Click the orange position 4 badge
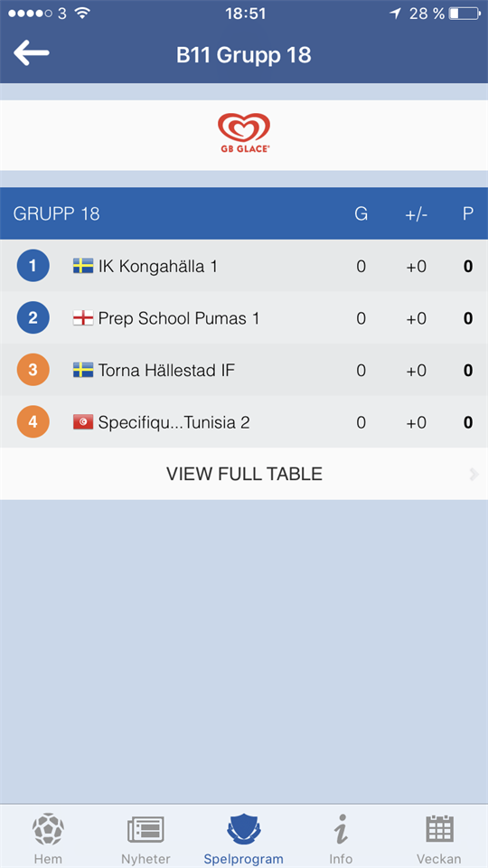Viewport: 488px width, 868px height. [33, 422]
